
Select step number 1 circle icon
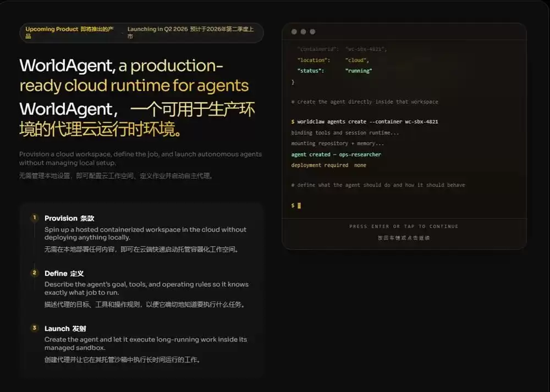click(x=34, y=218)
